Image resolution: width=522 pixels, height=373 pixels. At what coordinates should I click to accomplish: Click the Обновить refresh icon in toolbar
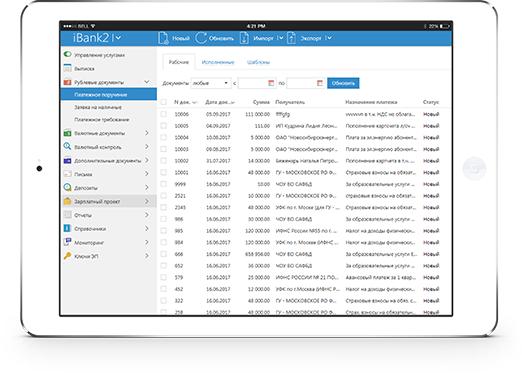pos(201,38)
